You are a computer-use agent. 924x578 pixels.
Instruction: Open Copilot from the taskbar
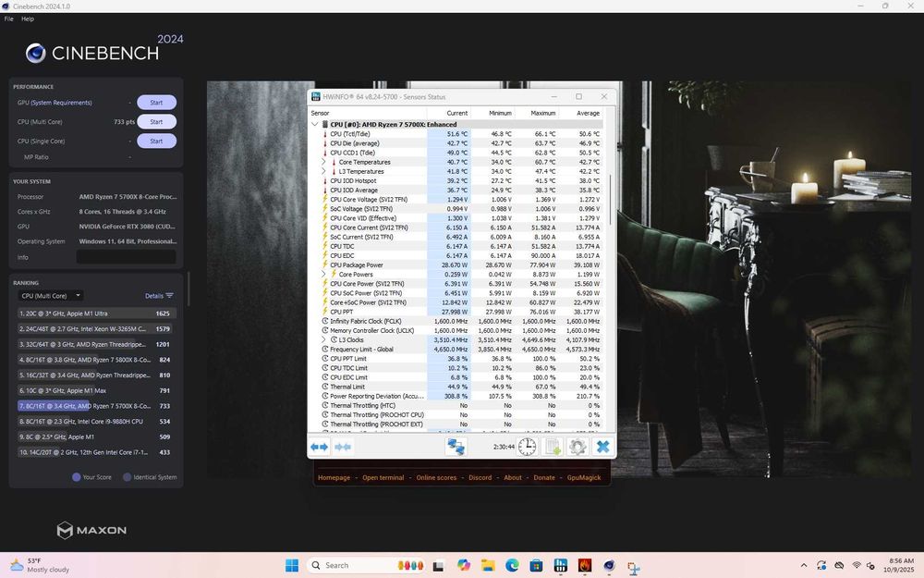[x=463, y=566]
